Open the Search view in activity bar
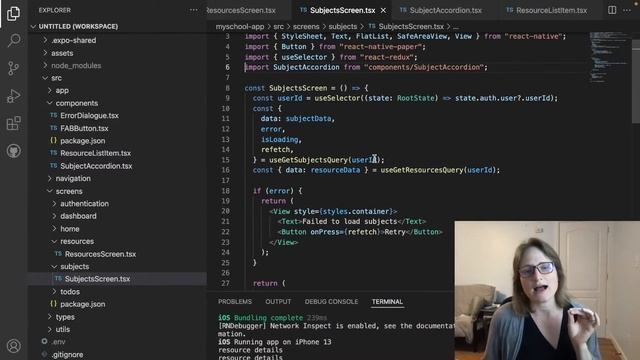Image resolution: width=640 pixels, height=360 pixels. [x=13, y=40]
